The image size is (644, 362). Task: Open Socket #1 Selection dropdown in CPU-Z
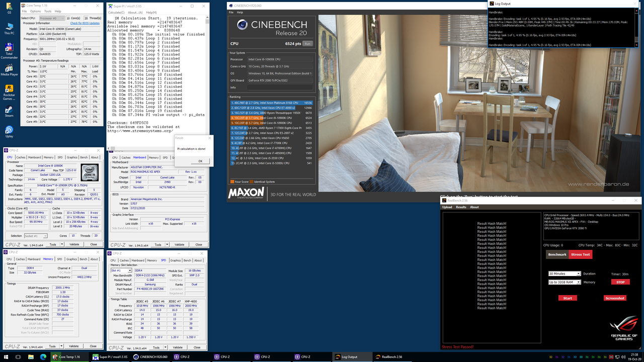pyautogui.click(x=36, y=236)
